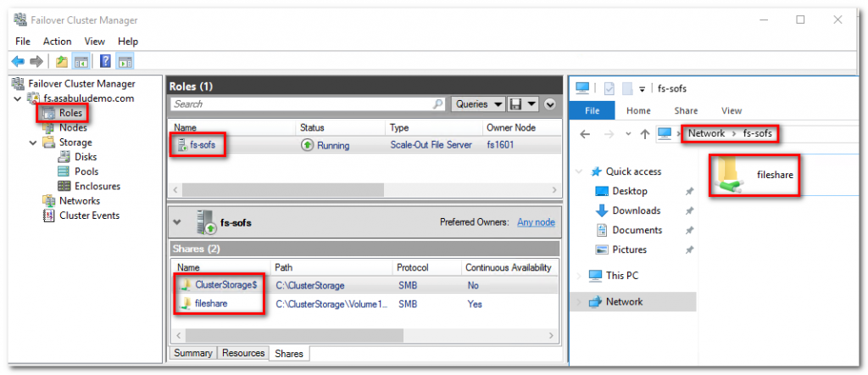Sort shares by Continuous Availability header
Viewport: 868px width, 375px height.
(x=509, y=267)
